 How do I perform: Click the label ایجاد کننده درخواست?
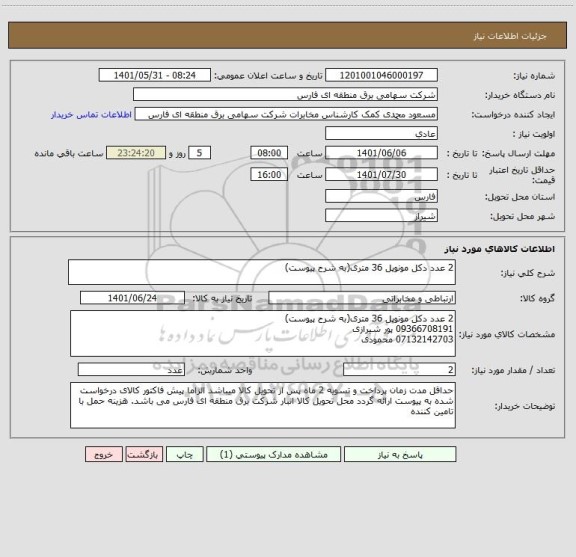click(513, 115)
